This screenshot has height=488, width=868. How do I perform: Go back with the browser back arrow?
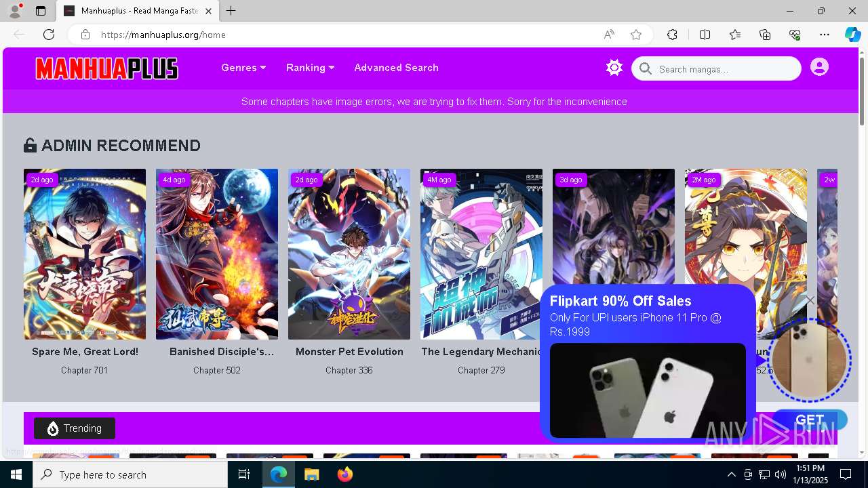coord(19,35)
